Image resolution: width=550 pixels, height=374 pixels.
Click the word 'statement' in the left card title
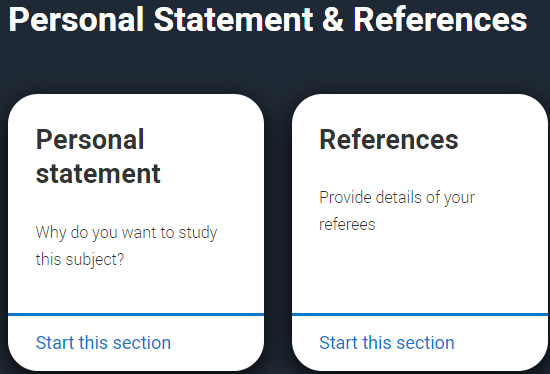[x=98, y=174]
